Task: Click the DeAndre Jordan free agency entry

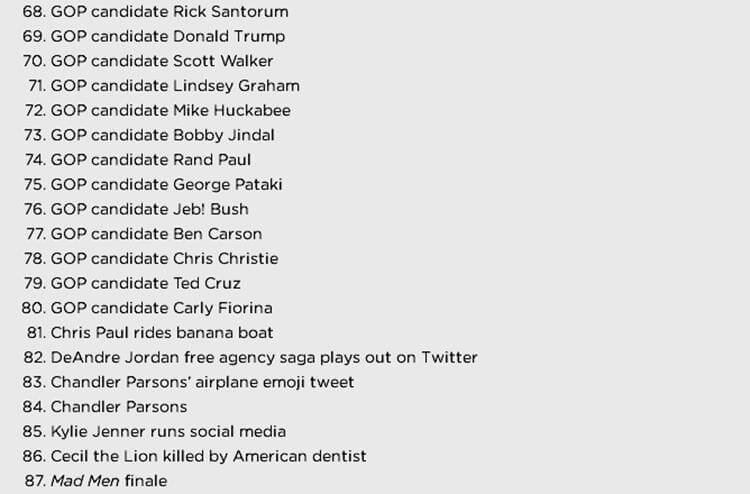Action: pyautogui.click(x=251, y=358)
